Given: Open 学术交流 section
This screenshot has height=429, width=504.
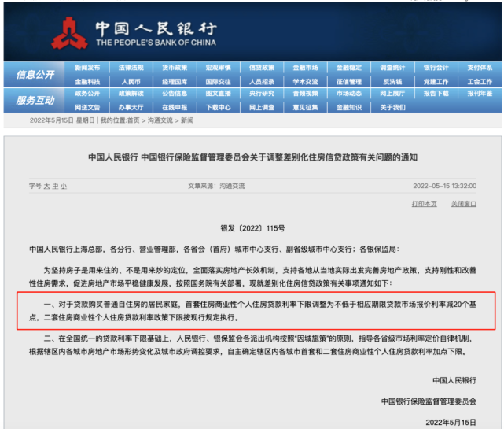Looking at the screenshot, I should [305, 82].
